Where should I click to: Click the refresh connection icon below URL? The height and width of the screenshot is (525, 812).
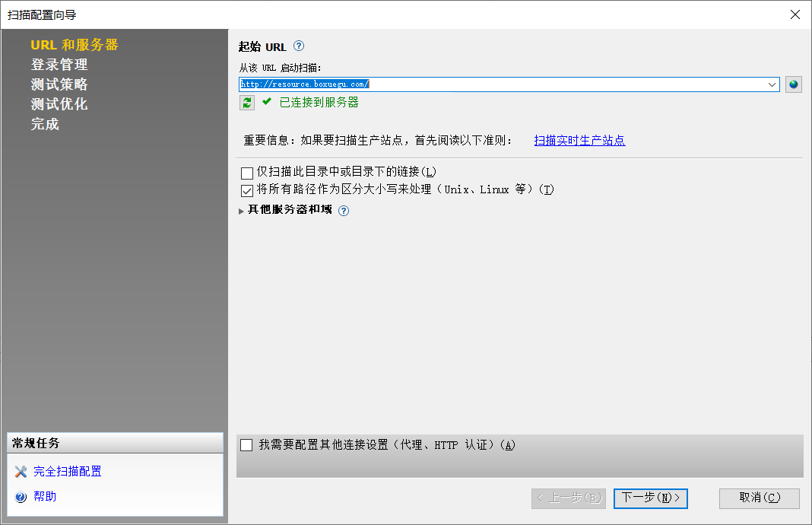(246, 103)
